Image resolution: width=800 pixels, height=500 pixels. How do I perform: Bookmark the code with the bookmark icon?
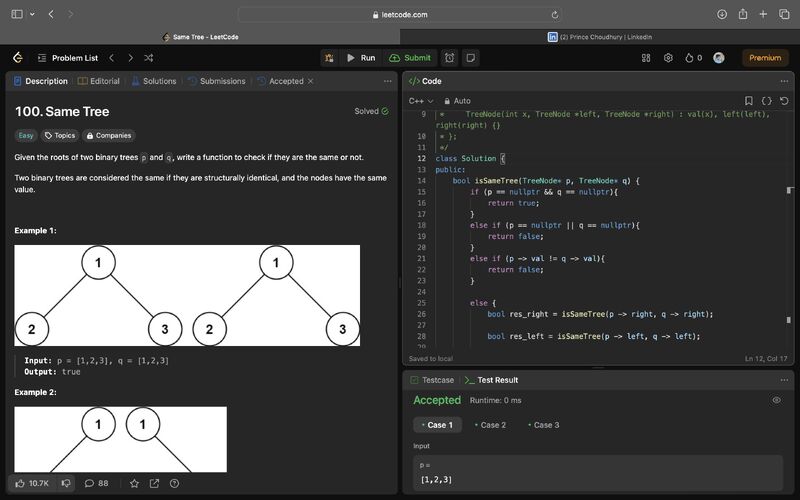748,101
